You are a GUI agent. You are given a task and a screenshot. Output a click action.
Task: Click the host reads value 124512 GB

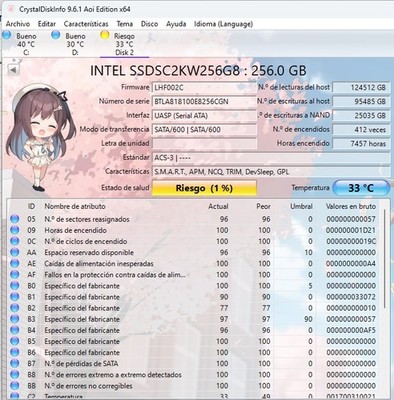[x=361, y=88]
